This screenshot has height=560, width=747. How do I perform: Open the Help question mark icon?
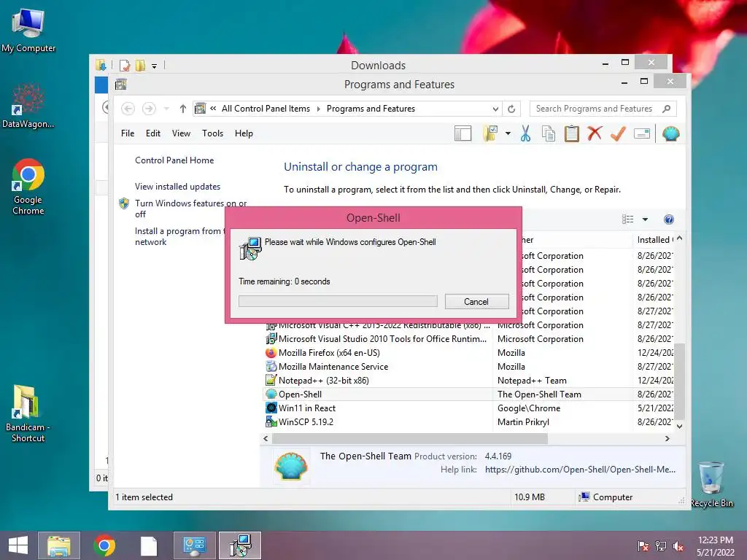[x=669, y=219]
